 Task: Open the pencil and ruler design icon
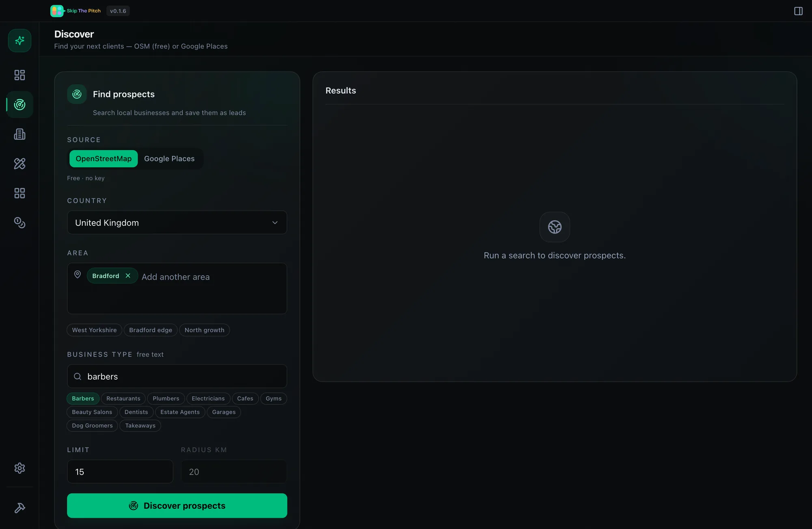pos(19,164)
